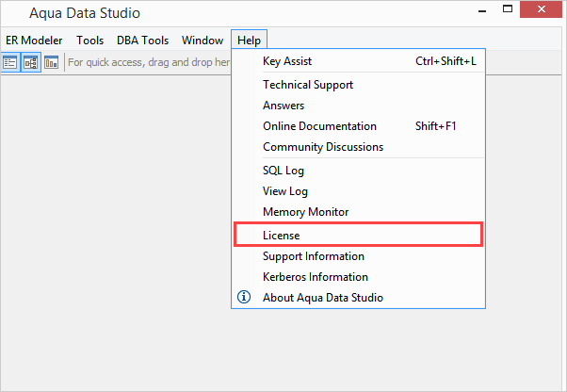
Task: Close the open Help menu
Action: [x=250, y=41]
